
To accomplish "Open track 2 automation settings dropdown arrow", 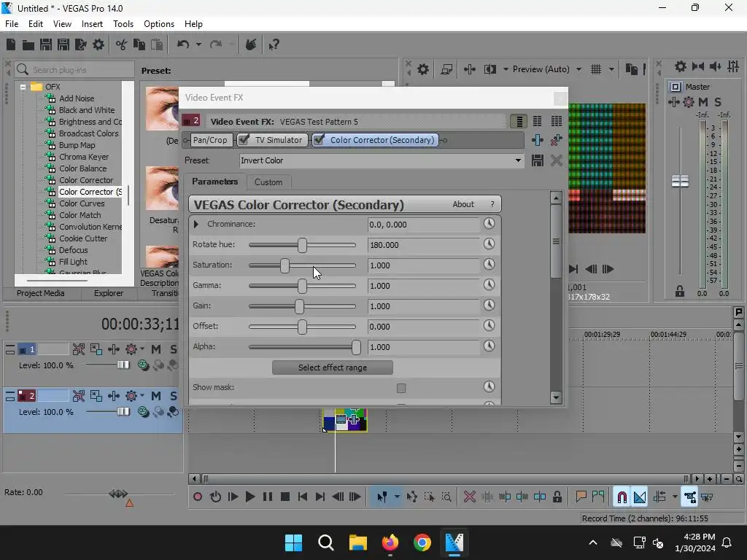I will point(142,396).
